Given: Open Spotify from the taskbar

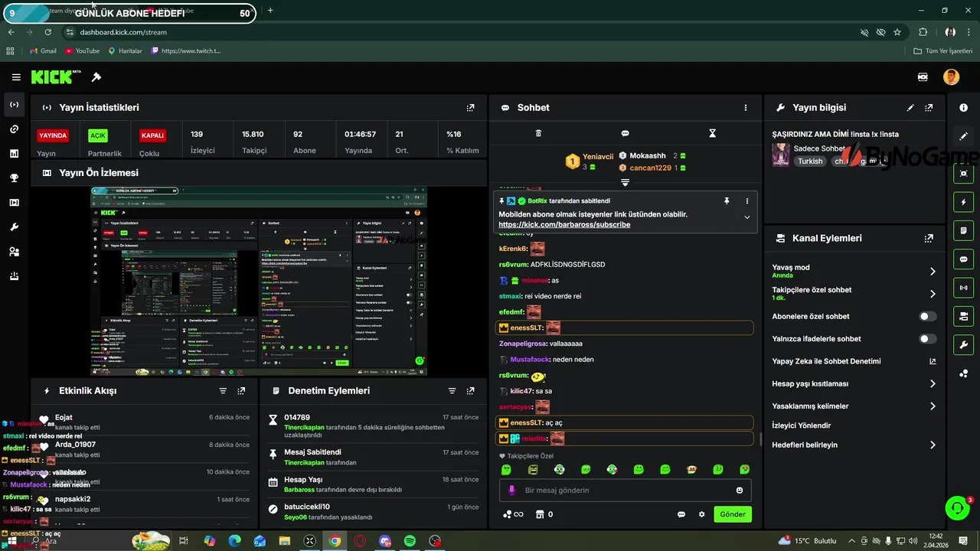Looking at the screenshot, I should click(x=410, y=541).
